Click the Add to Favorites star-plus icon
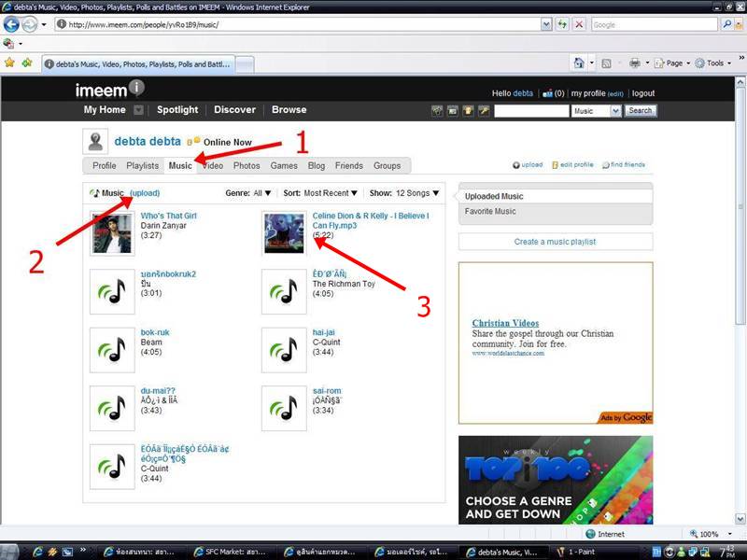This screenshot has height=560, width=747. click(x=27, y=63)
